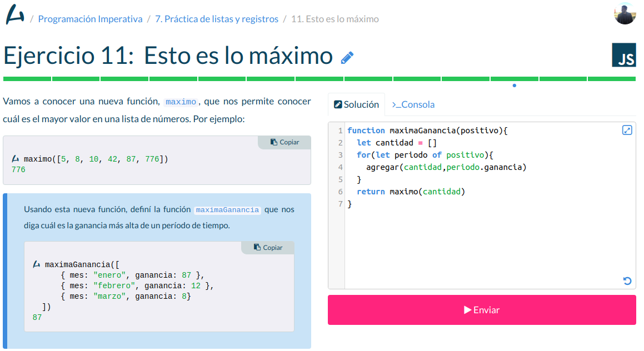
Task: Click the result value 87 below example
Action: (37, 317)
